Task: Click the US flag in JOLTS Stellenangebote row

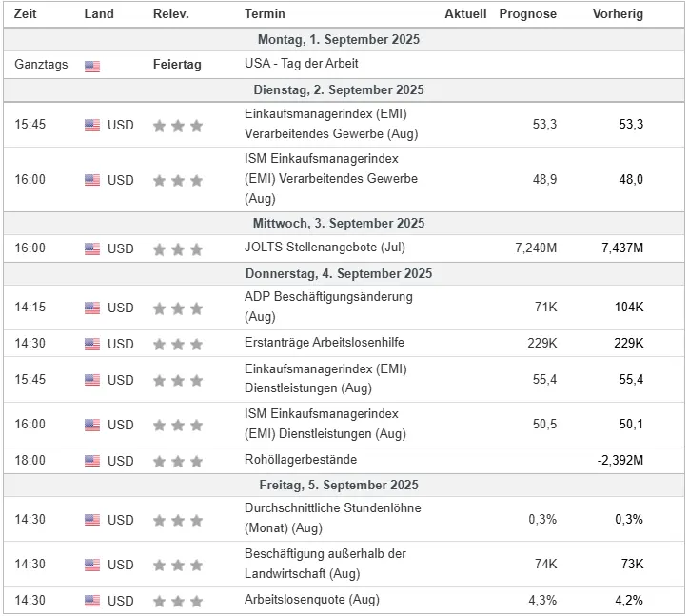Action: [92, 248]
